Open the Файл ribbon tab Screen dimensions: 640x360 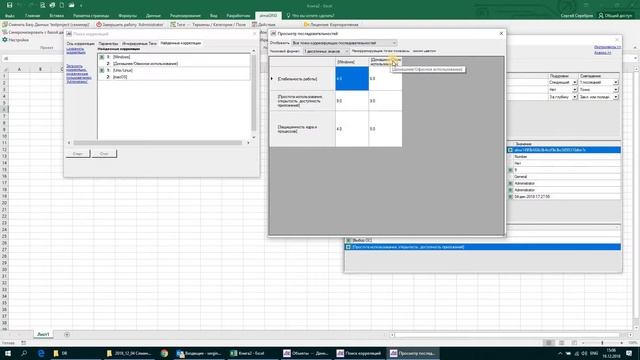tap(10, 16)
